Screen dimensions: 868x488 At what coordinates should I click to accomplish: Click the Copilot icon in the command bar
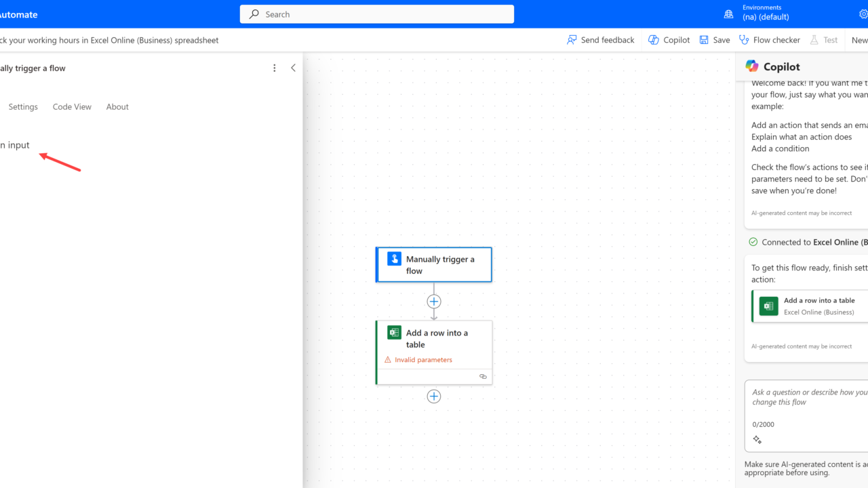pos(654,40)
